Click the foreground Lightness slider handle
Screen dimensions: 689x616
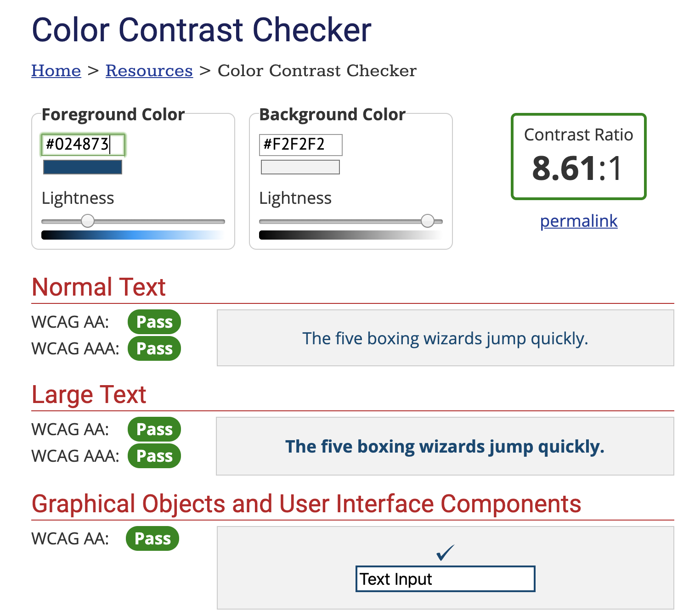coord(88,221)
